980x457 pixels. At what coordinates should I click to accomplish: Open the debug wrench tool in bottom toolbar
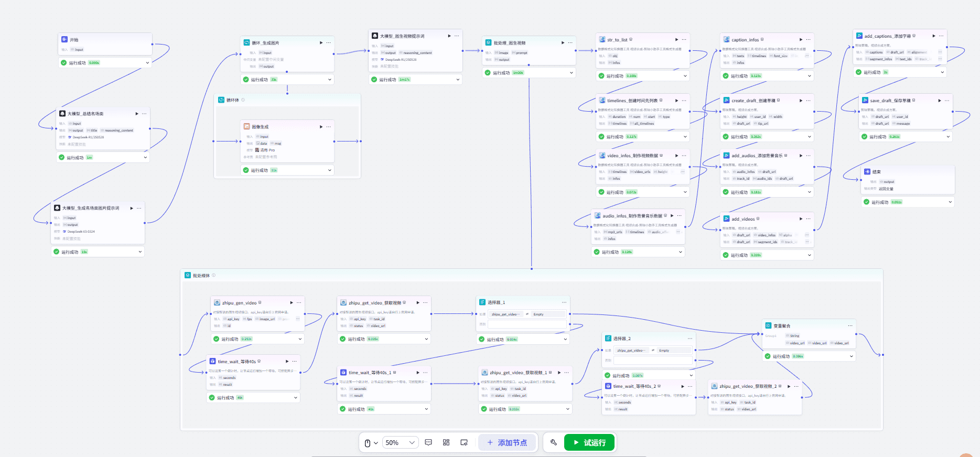553,442
